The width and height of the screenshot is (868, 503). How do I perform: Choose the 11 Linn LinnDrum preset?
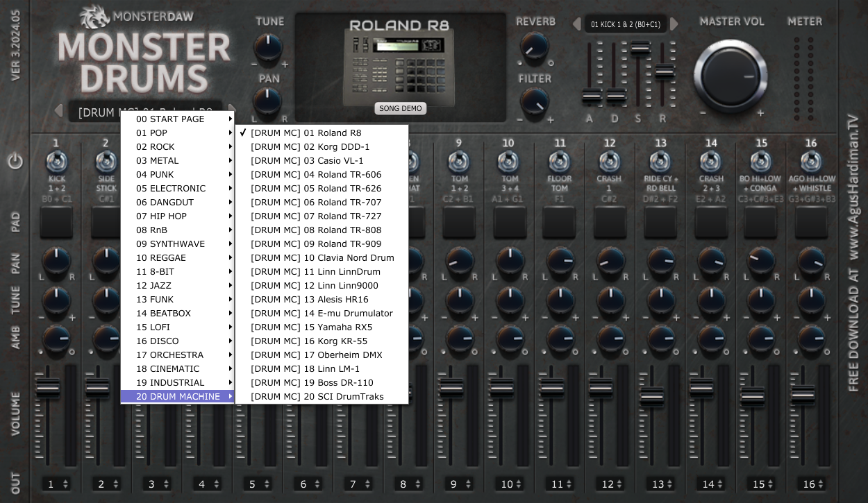coord(322,271)
